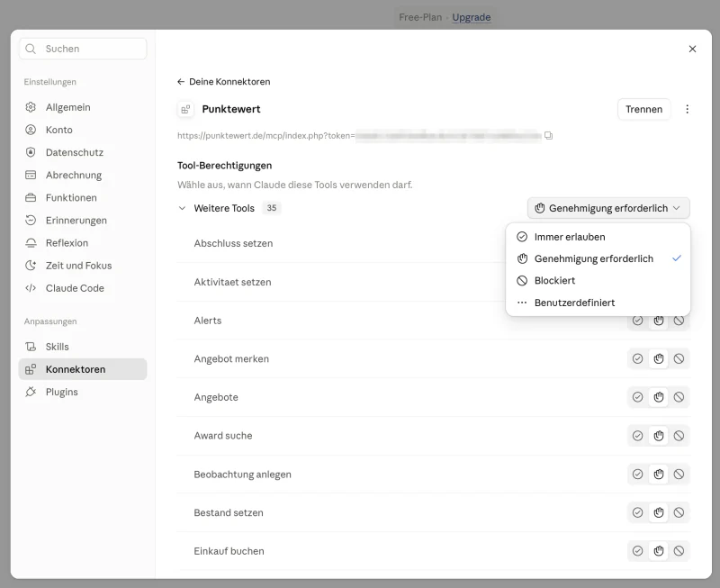Screen dimensions: 720x588
Task: Click the magnifier icon in the search box
Action: 31,49
